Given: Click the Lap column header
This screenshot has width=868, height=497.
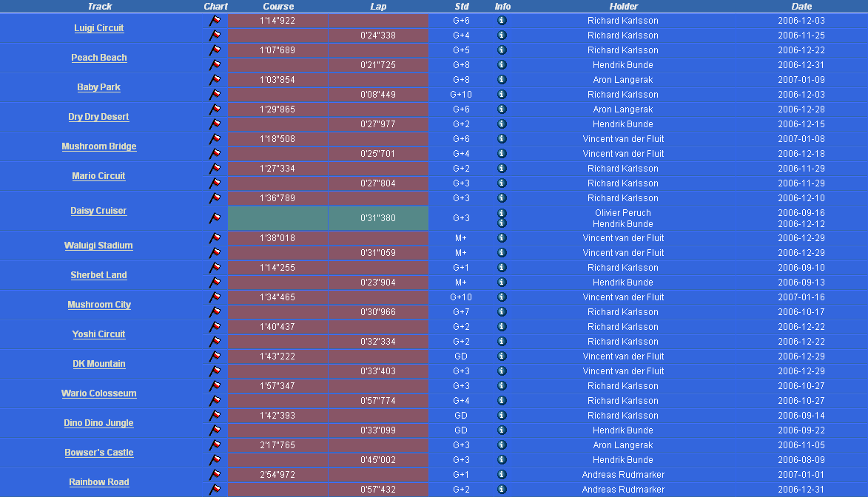Looking at the screenshot, I should pyautogui.click(x=378, y=7).
